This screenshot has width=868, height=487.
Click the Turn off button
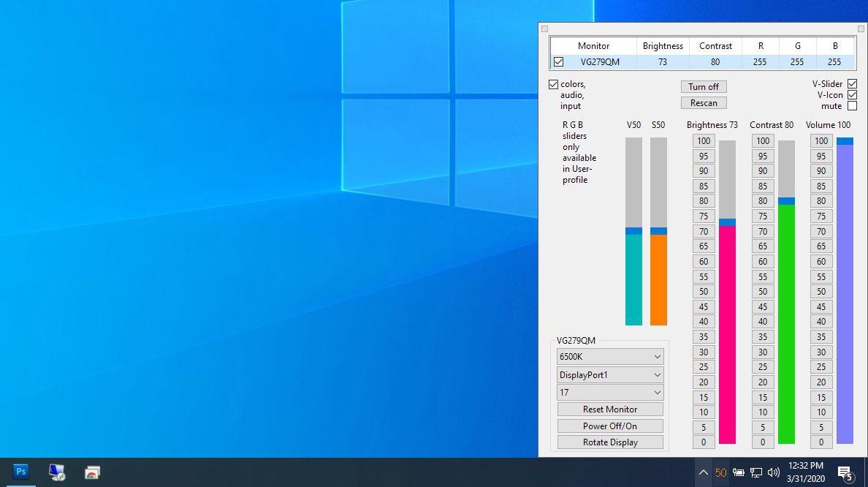pyautogui.click(x=704, y=87)
